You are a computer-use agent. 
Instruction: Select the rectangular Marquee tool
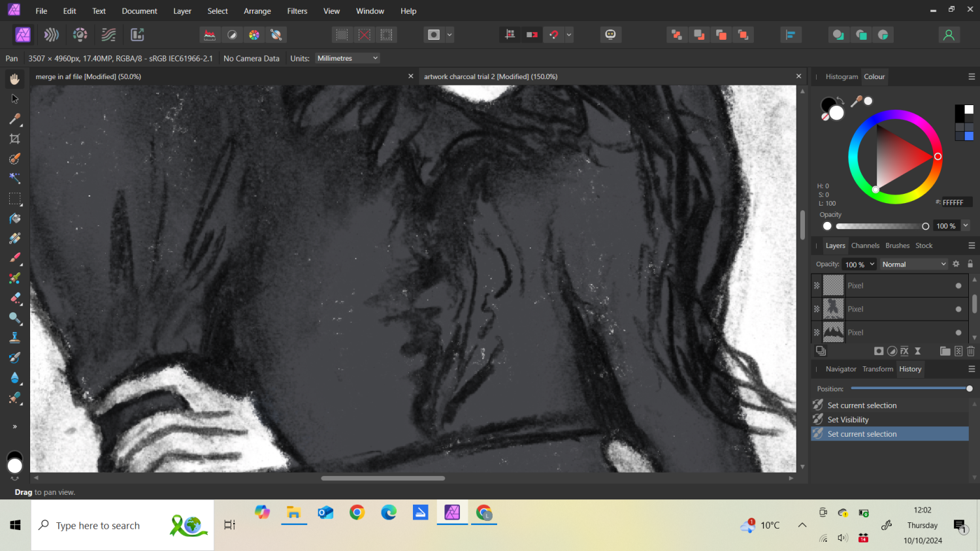point(14,199)
